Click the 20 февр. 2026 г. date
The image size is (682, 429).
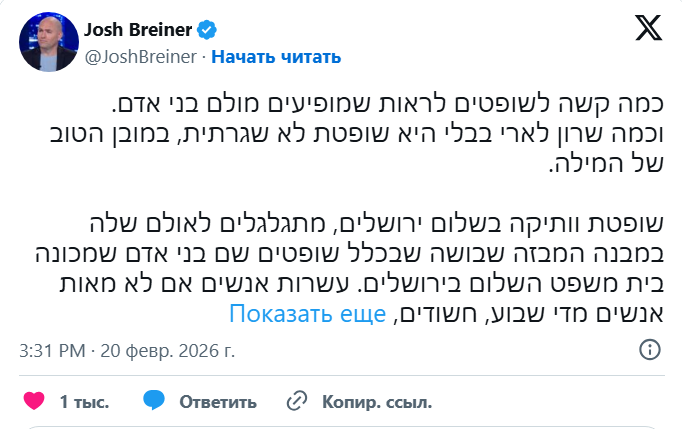point(166,351)
